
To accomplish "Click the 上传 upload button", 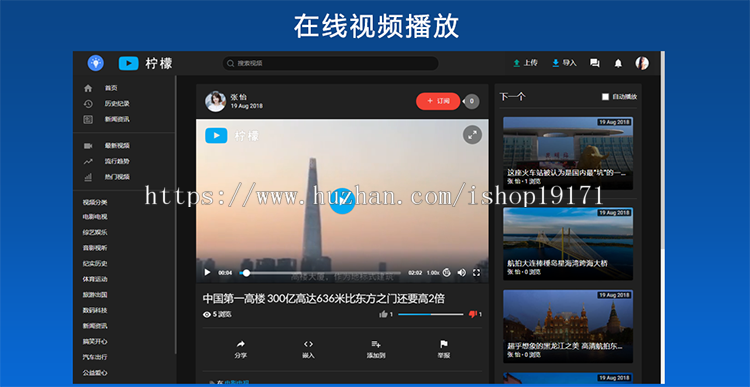I will 525,63.
